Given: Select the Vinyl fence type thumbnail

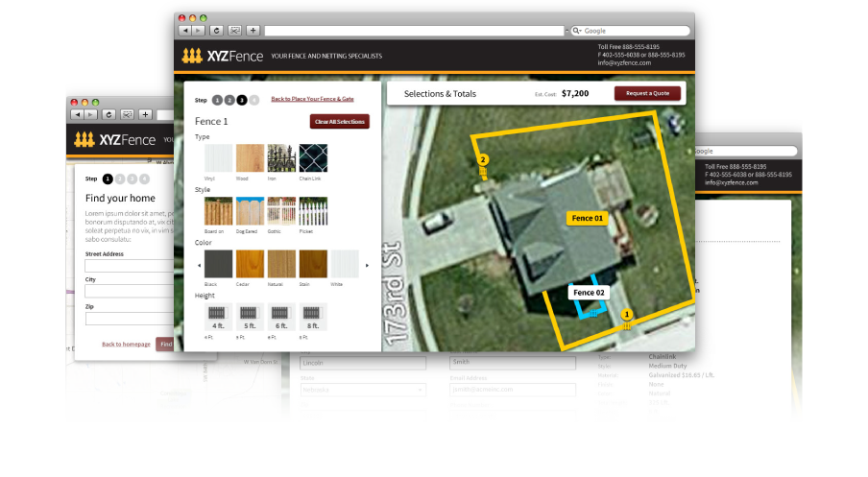Looking at the screenshot, I should (x=218, y=158).
